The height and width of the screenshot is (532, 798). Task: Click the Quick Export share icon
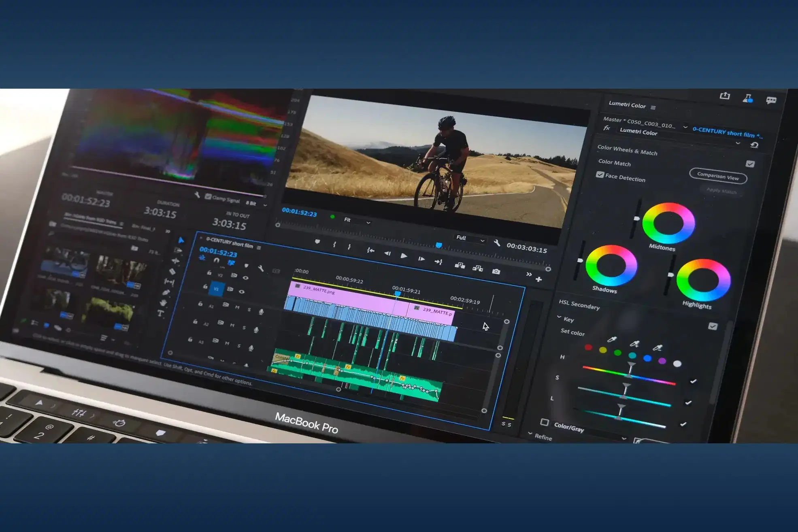[725, 96]
